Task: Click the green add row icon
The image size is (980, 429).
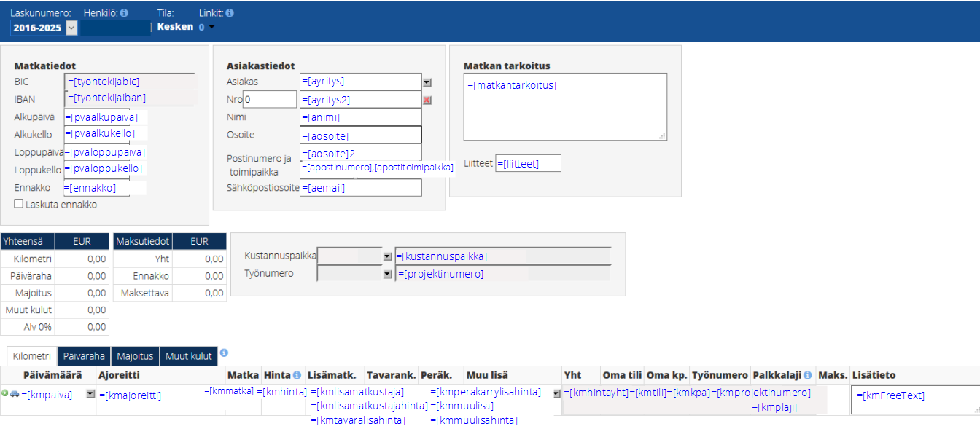Action: click(x=4, y=393)
